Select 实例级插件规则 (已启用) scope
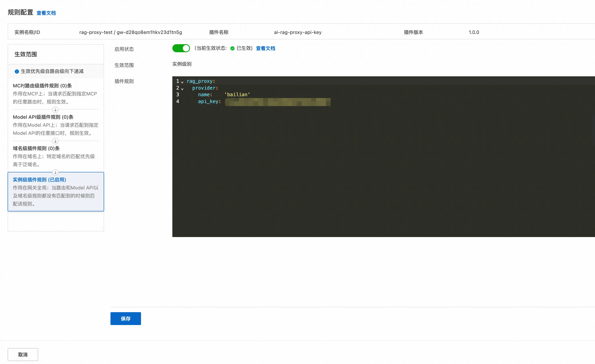 click(56, 191)
